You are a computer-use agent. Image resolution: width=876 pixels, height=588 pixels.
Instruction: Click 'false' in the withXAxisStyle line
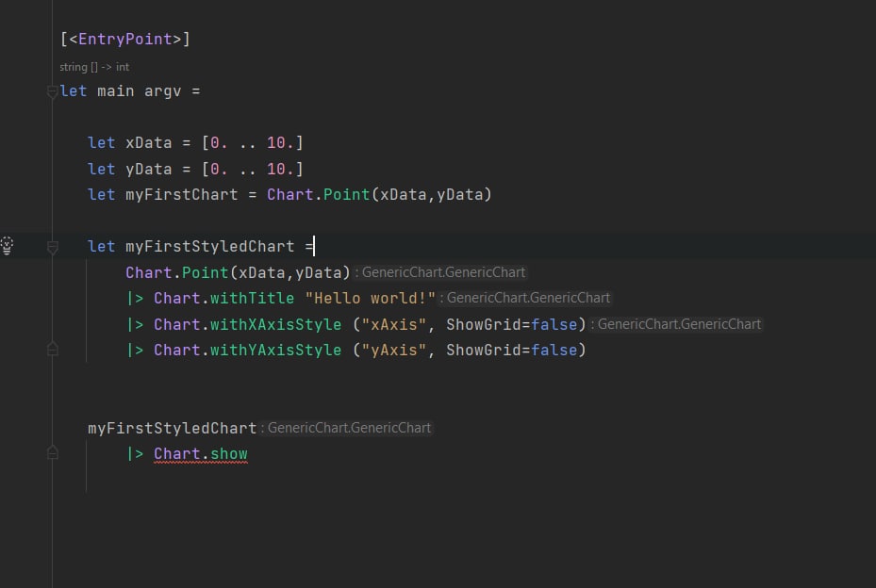554,324
